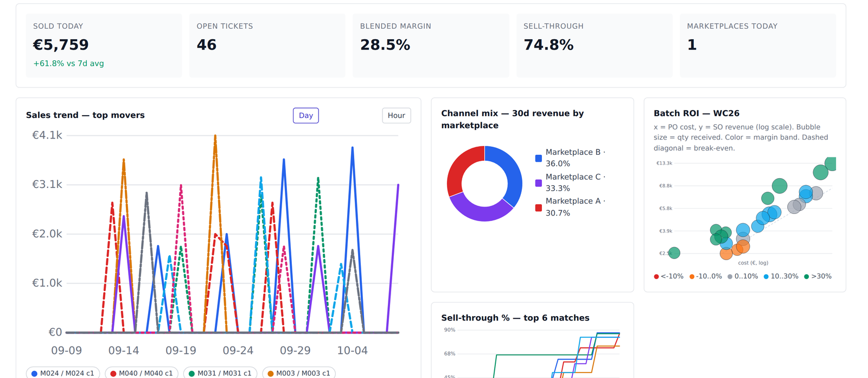Click the €4.1k y-axis label
The width and height of the screenshot is (868, 378).
click(x=47, y=135)
